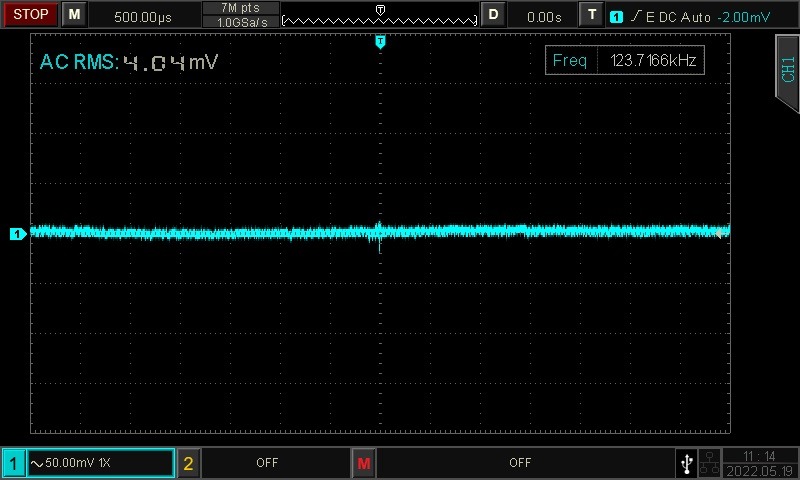Toggle the red M math button

[x=364, y=463]
